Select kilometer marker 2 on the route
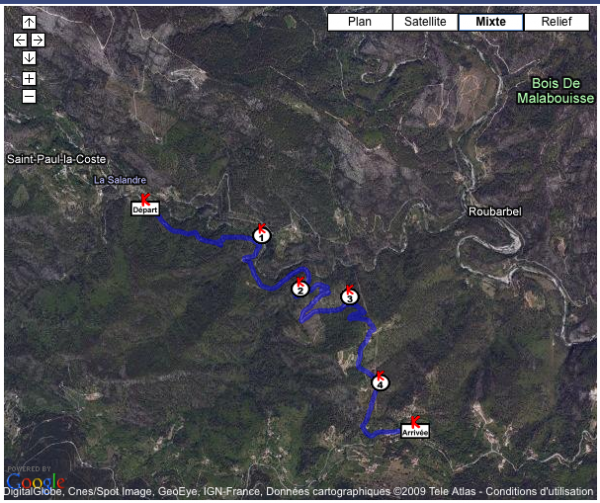Viewport: 600px width, 503px height. (x=300, y=289)
